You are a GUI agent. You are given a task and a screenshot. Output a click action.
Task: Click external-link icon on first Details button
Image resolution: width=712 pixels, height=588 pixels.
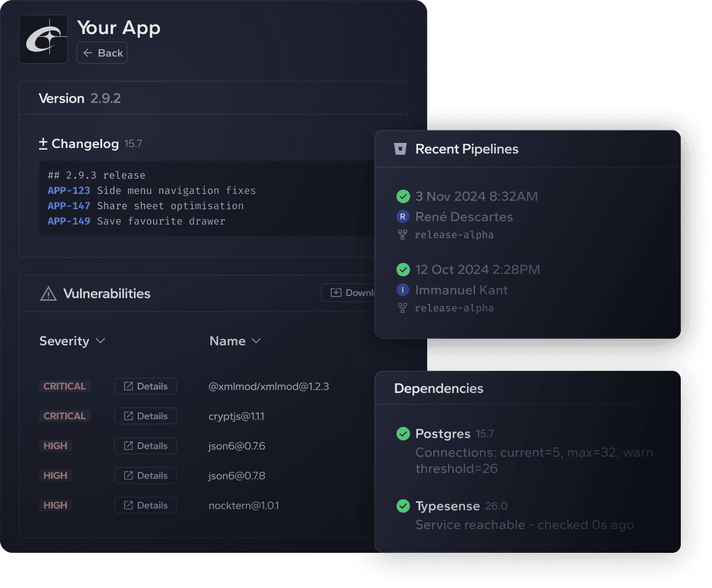pyautogui.click(x=129, y=386)
